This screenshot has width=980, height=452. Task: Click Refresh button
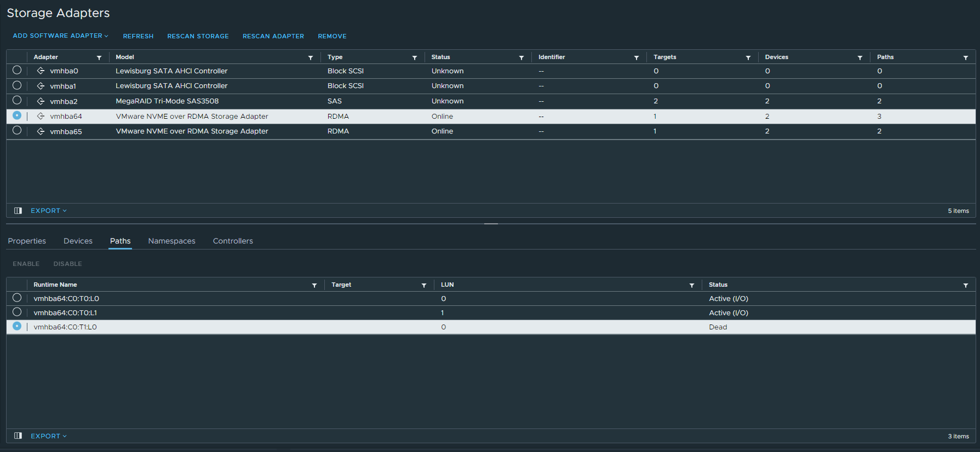click(138, 36)
